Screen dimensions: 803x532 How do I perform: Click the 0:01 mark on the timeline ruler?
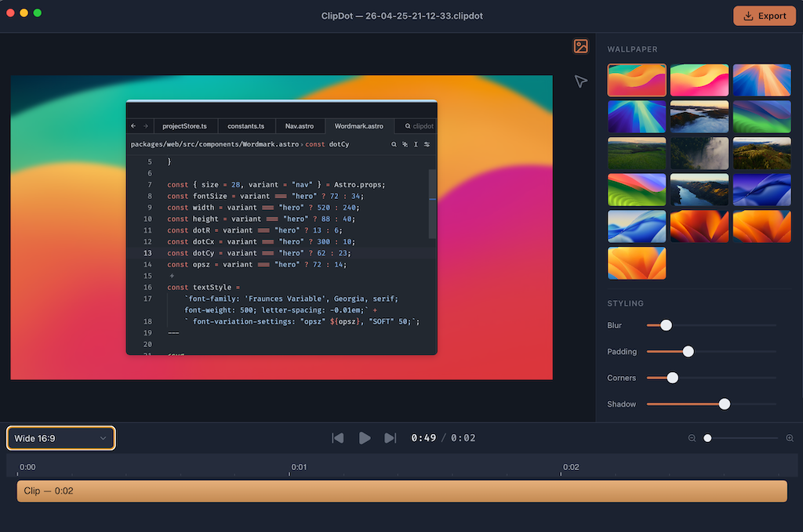[x=299, y=466]
